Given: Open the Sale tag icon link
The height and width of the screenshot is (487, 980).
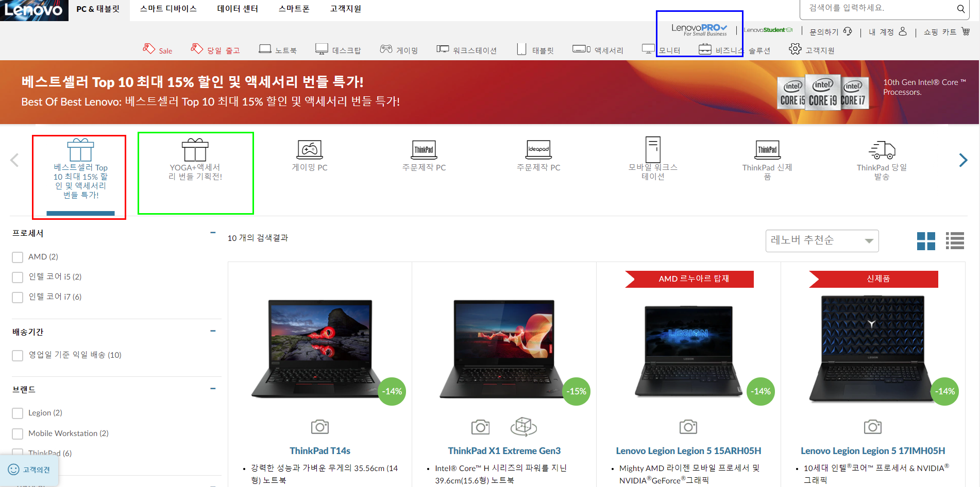Looking at the screenshot, I should [158, 49].
